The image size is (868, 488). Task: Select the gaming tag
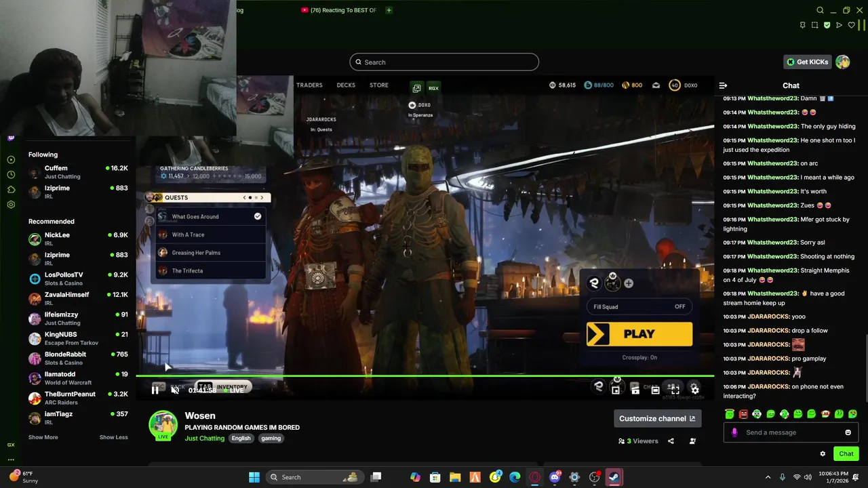pos(271,439)
